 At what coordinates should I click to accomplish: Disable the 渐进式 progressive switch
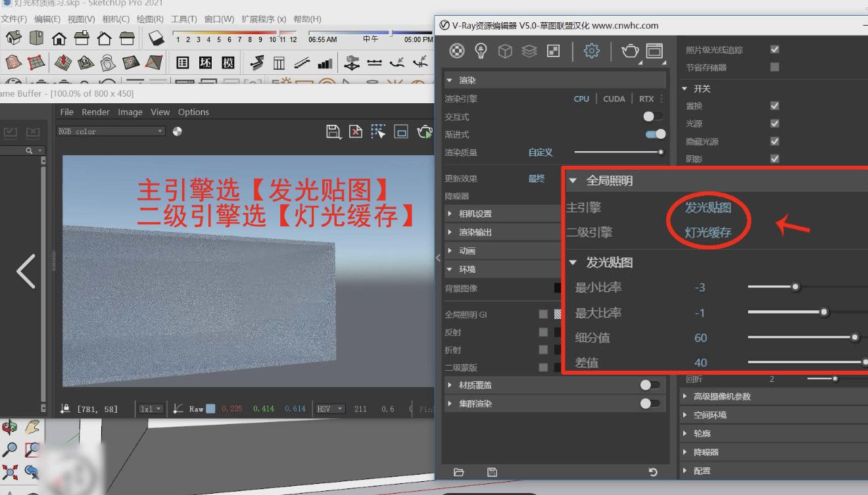click(655, 134)
